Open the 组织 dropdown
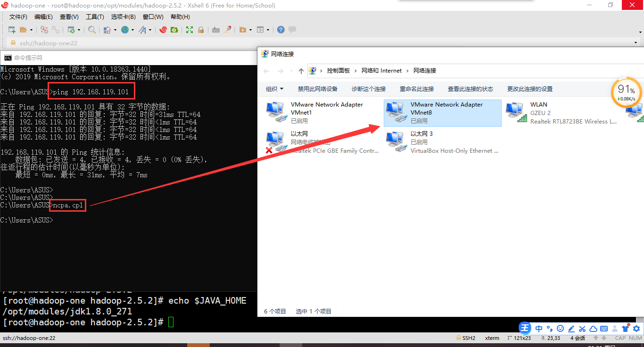This screenshot has height=347, width=644. (x=275, y=89)
